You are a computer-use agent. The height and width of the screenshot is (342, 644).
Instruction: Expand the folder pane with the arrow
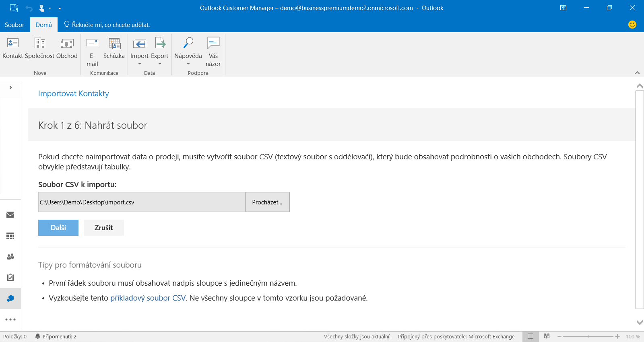(10, 87)
